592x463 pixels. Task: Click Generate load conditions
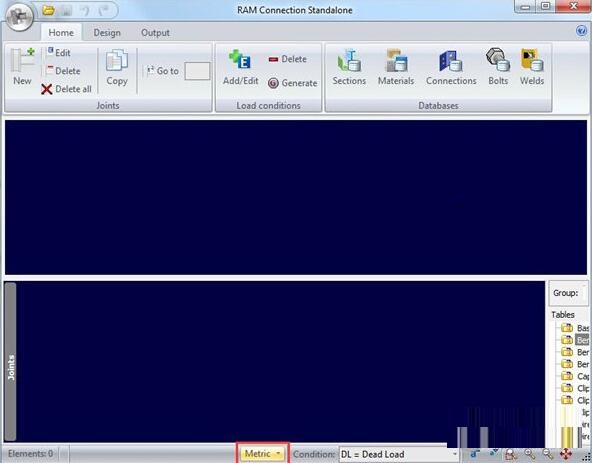tap(292, 83)
